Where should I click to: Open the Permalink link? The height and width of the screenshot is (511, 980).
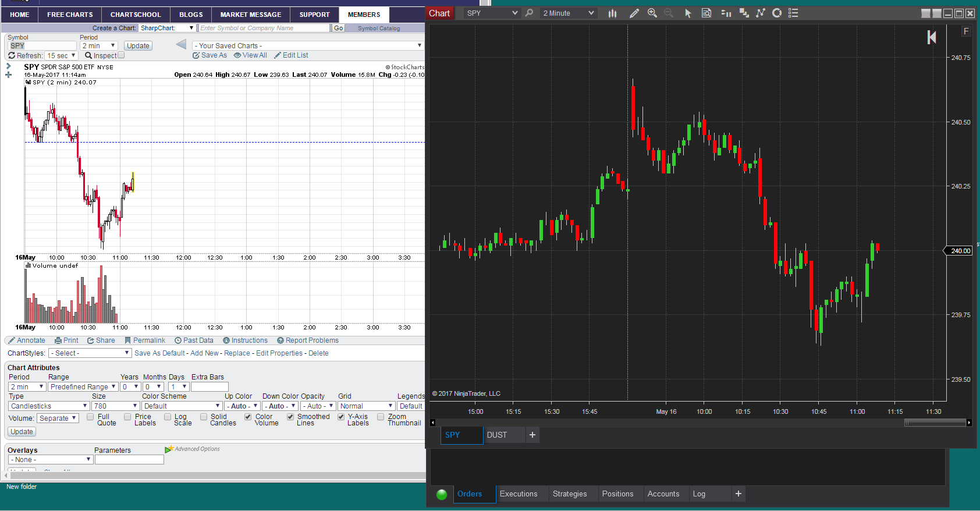pos(145,340)
